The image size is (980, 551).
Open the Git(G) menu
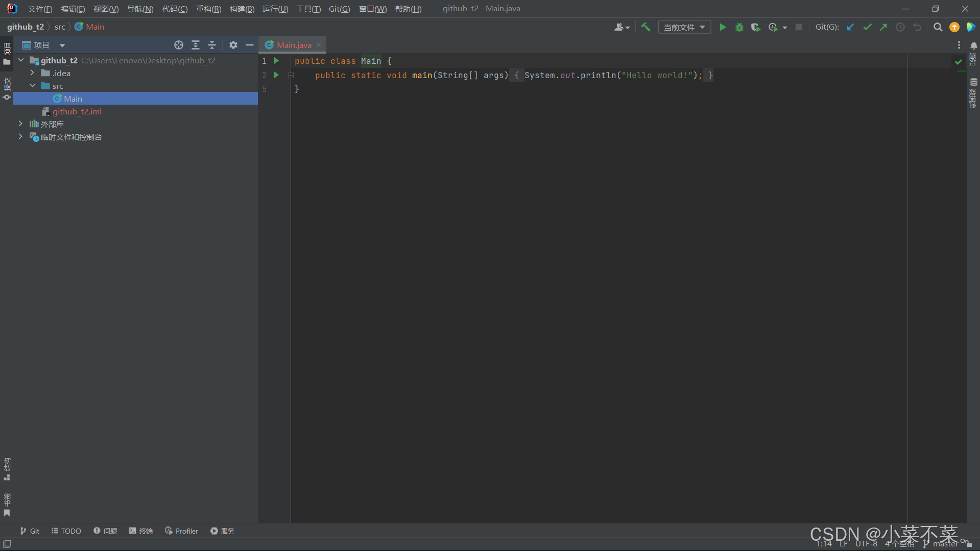(x=339, y=9)
